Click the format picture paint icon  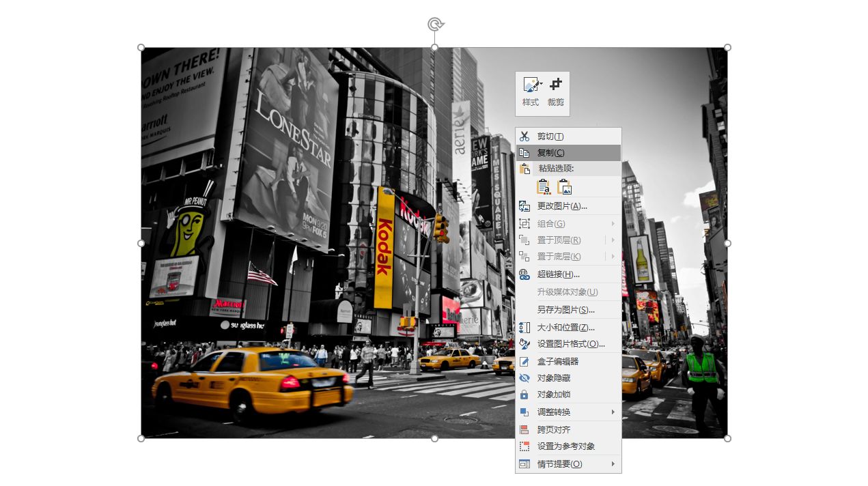(x=524, y=344)
